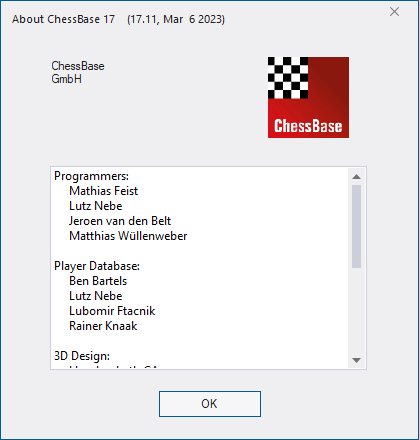Click the 'ChessBase GmbH' company text
Screen dimensions: 419x440
tap(78, 72)
